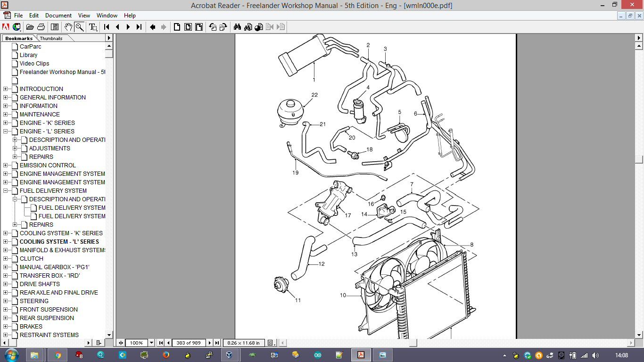Click status bar last page button
644x362 pixels.
click(217, 343)
